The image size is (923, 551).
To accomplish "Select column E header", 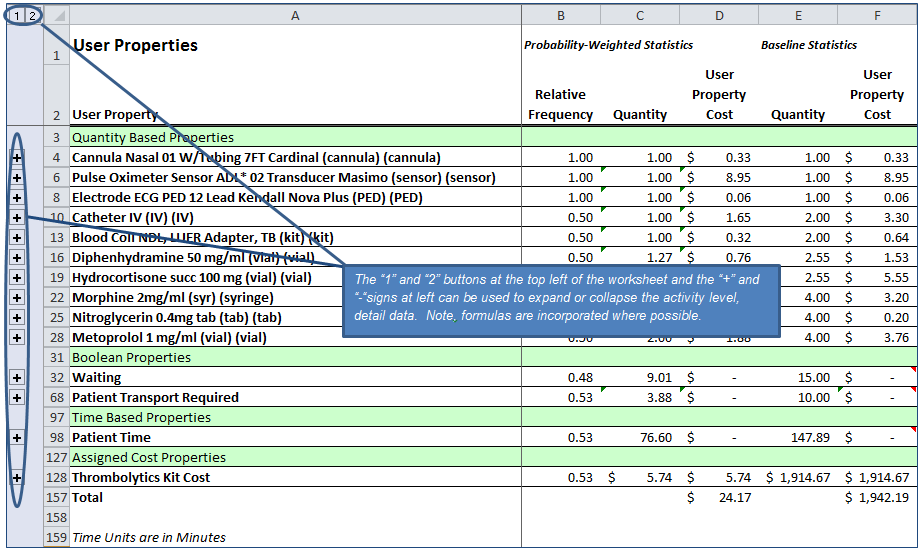I will (798, 15).
